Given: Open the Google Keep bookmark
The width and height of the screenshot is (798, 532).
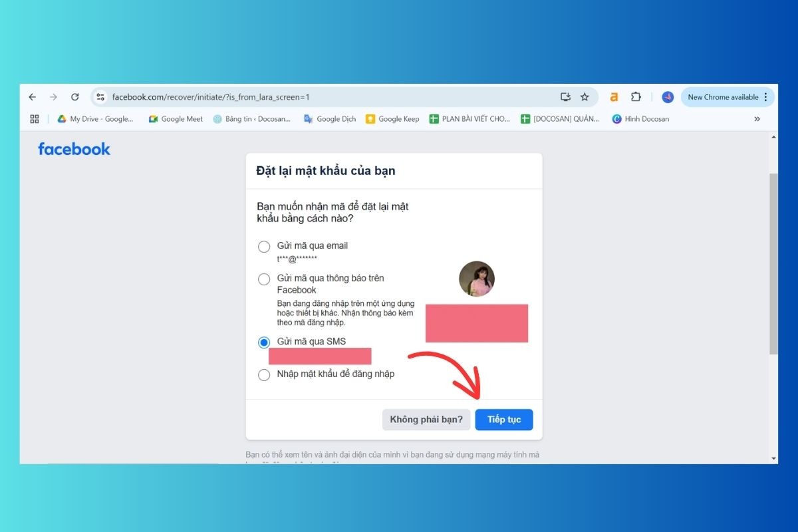Looking at the screenshot, I should [392, 119].
